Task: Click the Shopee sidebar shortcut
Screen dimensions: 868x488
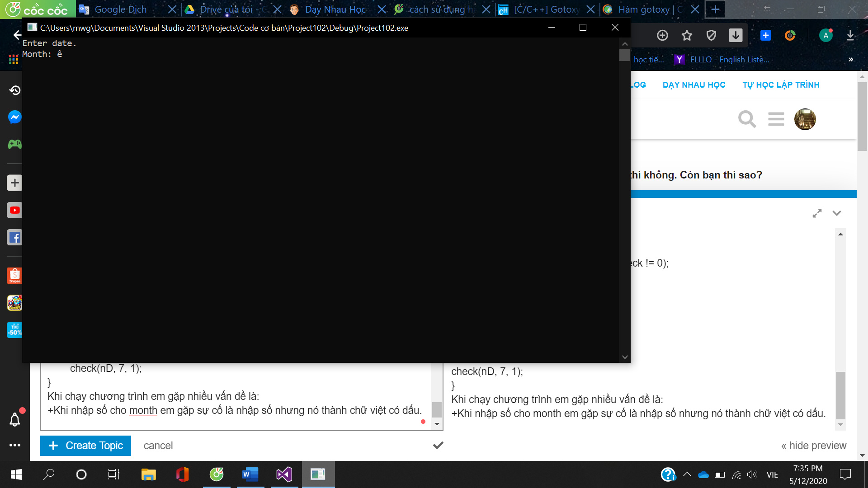Action: [x=14, y=275]
